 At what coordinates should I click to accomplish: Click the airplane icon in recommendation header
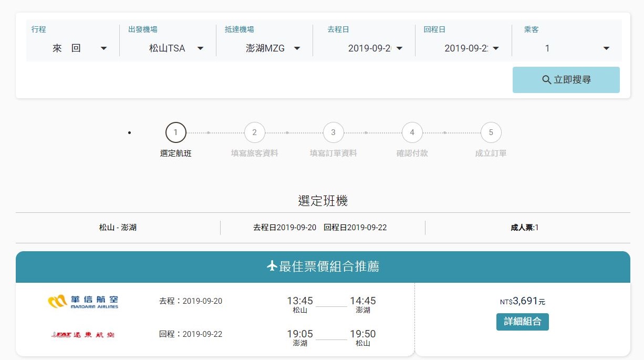pyautogui.click(x=272, y=266)
